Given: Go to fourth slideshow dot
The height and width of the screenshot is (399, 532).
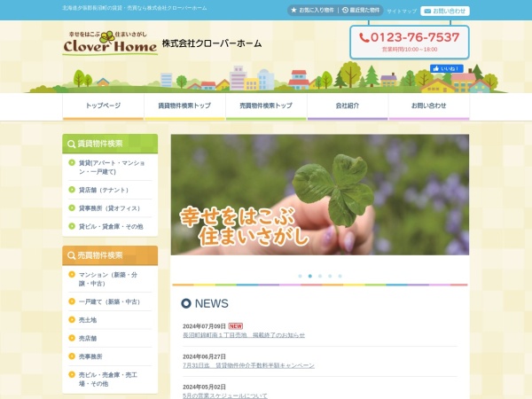Looking at the screenshot, I should [330, 276].
